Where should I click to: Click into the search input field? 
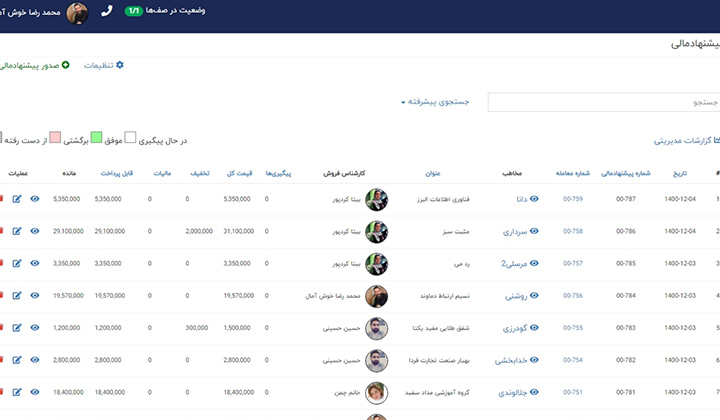point(600,102)
